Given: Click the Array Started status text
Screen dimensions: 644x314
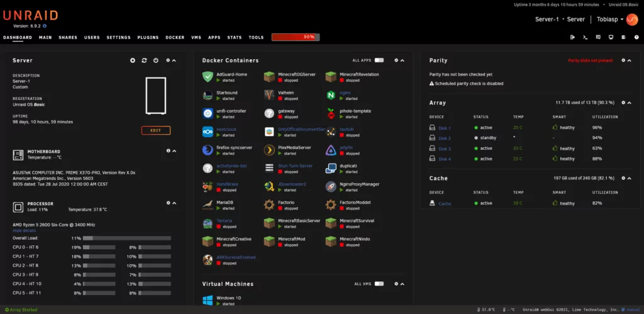Looking at the screenshot, I should pos(21,310).
